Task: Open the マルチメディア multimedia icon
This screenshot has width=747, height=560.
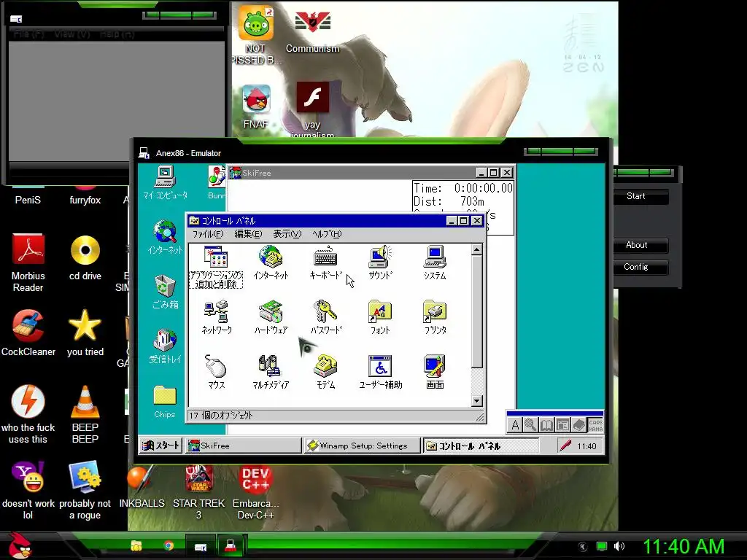Action: (271, 372)
